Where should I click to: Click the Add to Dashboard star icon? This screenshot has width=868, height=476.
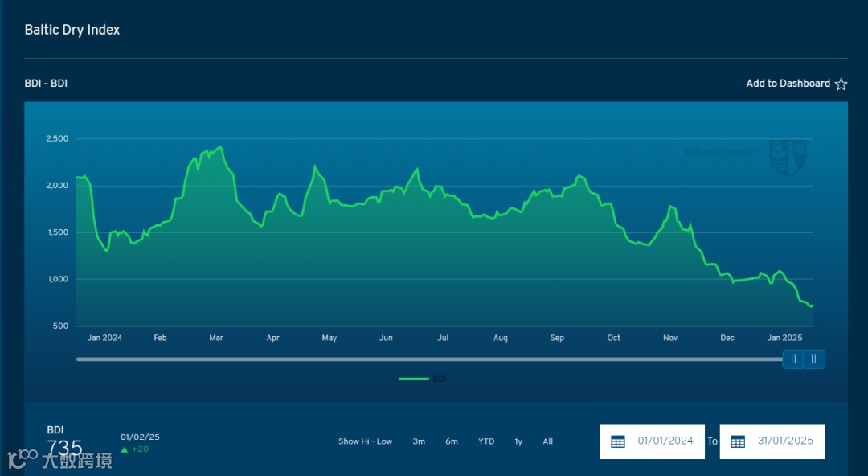click(x=841, y=84)
